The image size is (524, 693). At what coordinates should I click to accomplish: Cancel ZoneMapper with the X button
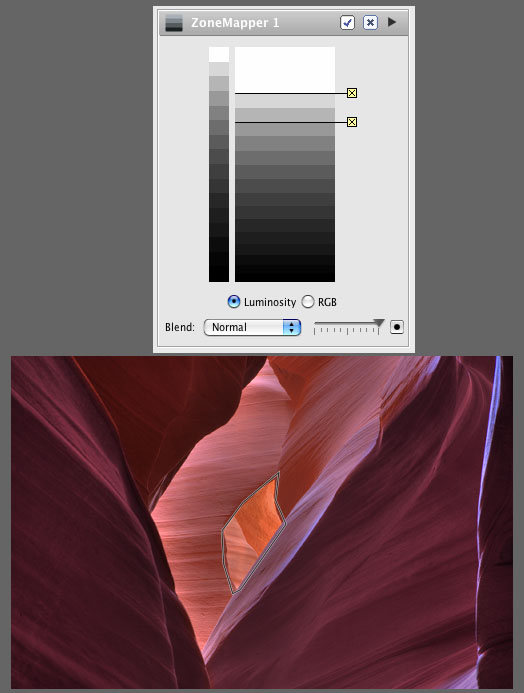tap(370, 23)
